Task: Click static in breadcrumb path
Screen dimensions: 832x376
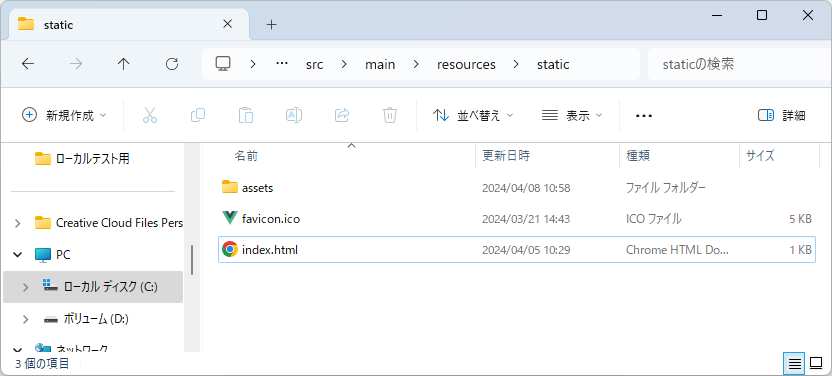Action: click(553, 65)
